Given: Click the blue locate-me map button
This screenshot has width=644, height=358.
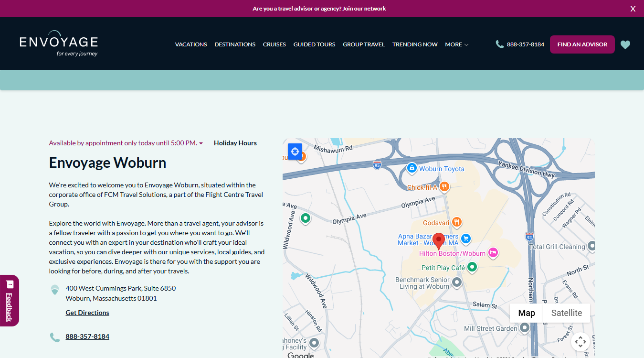Looking at the screenshot, I should coord(295,152).
